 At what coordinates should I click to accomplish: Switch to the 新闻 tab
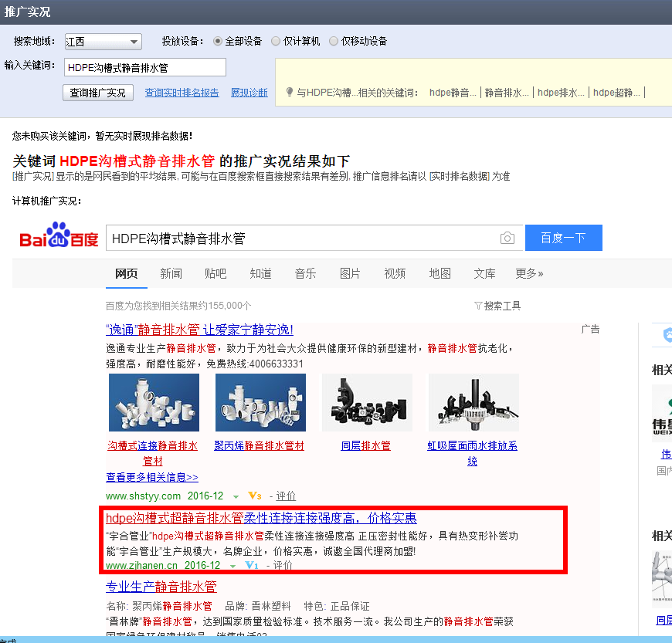(171, 273)
